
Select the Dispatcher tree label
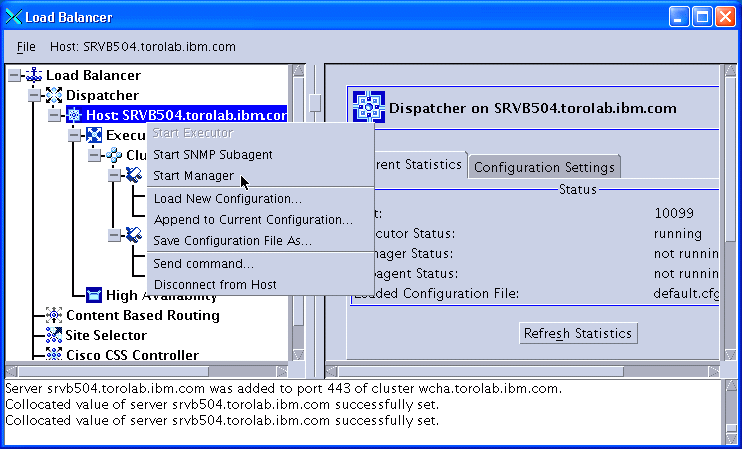(x=102, y=95)
